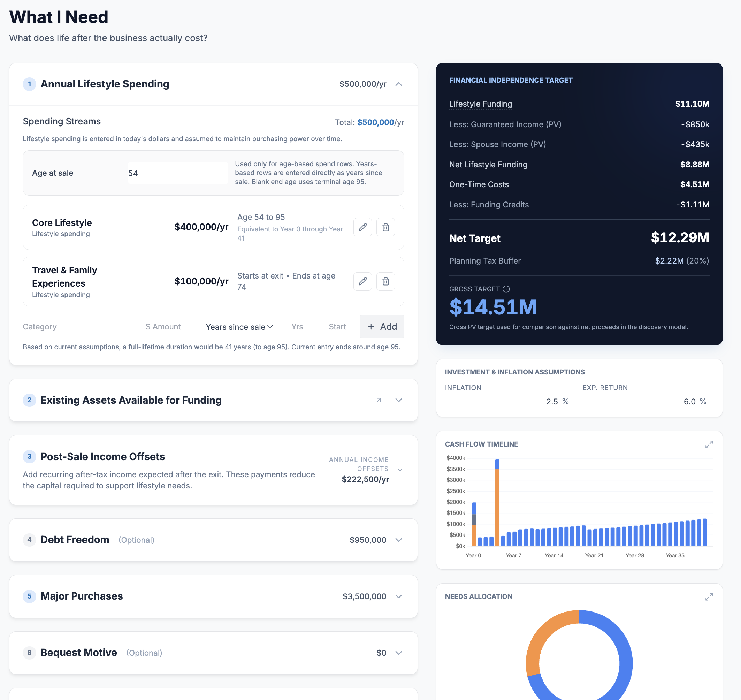Click the Inflation percentage field
This screenshot has width=741, height=700.
552,402
